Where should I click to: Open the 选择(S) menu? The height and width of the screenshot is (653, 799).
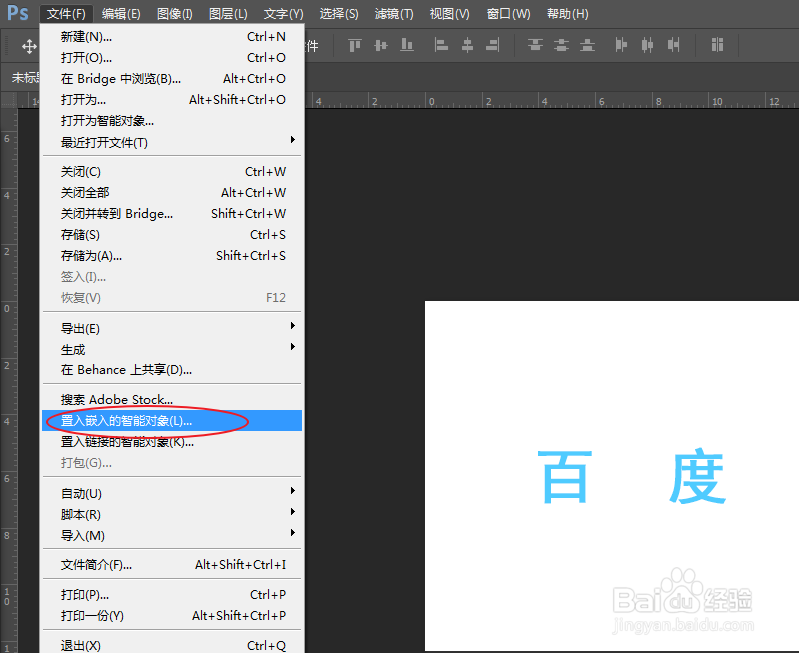click(x=339, y=14)
